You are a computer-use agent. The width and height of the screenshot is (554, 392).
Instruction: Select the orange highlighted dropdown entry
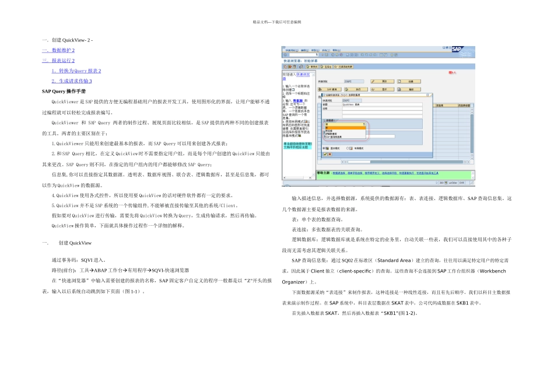tap(346, 128)
